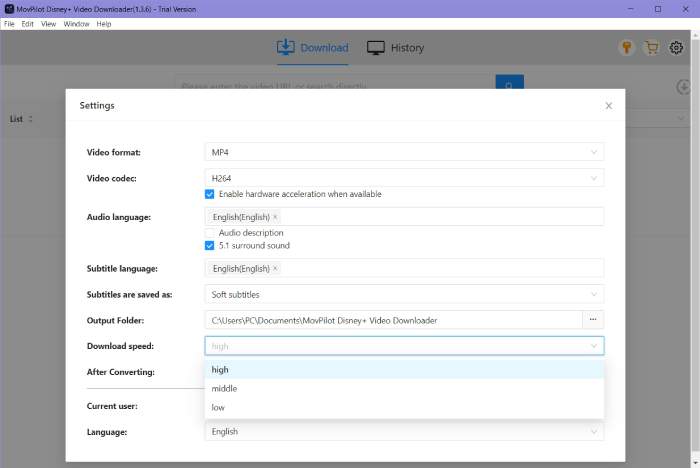Select middle download speed option
Viewport: 700px width, 468px height.
point(404,389)
